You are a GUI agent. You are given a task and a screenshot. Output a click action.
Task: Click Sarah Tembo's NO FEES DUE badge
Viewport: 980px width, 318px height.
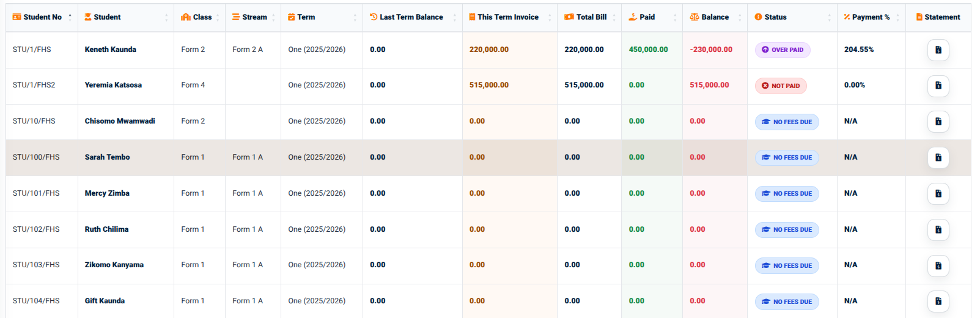787,158
